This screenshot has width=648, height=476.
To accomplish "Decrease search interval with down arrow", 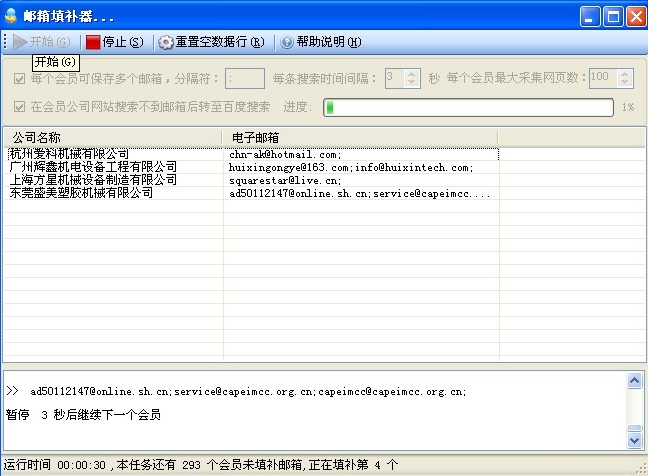I will (412, 83).
